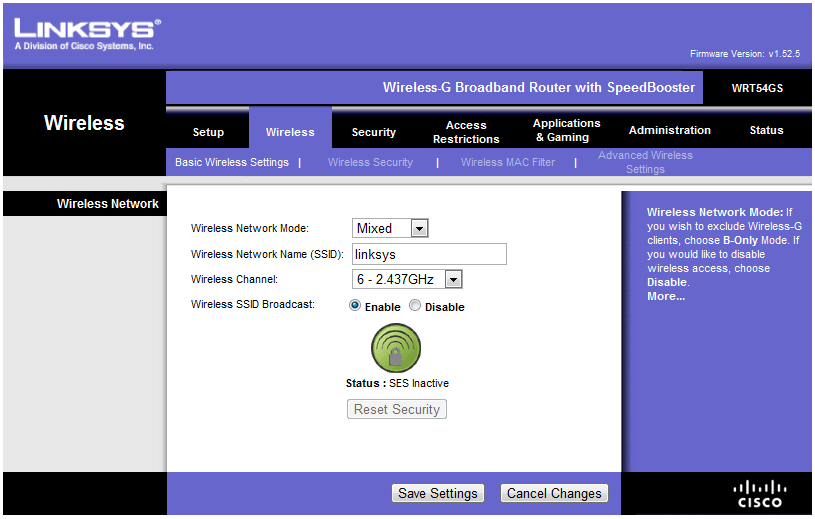Open Advanced Wireless Settings sub-tab

[645, 162]
